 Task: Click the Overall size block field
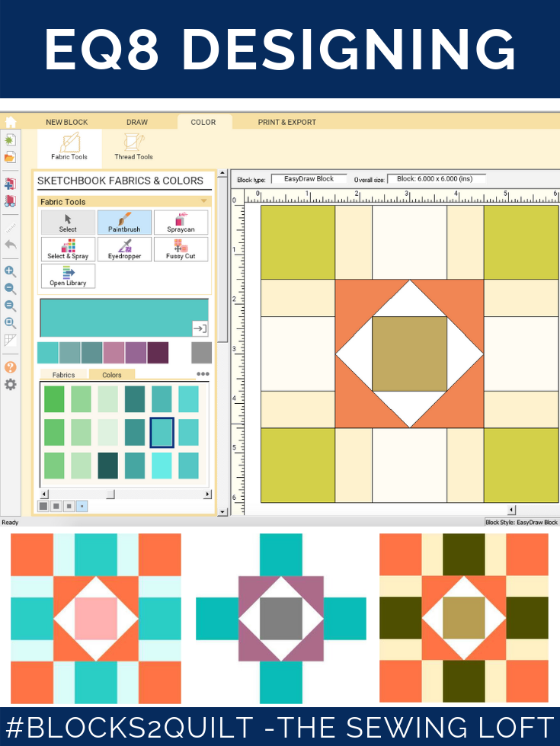coord(437,179)
